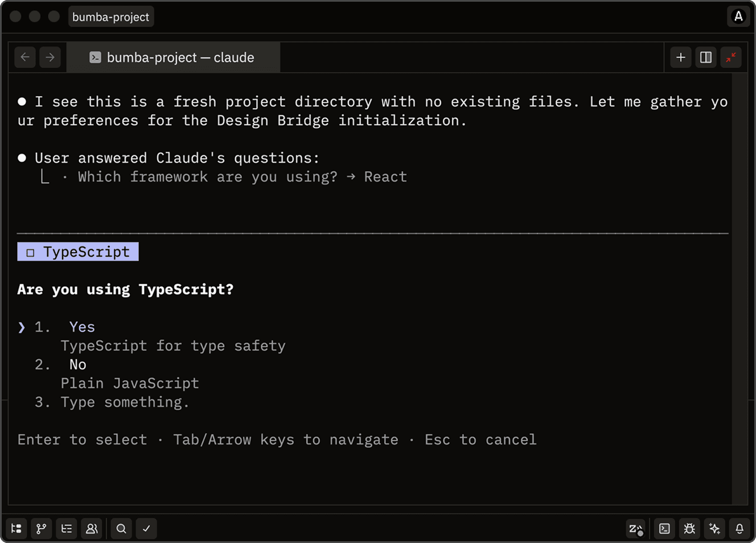This screenshot has width=756, height=543.
Task: Open the debugger panel bug icon
Action: pos(689,529)
